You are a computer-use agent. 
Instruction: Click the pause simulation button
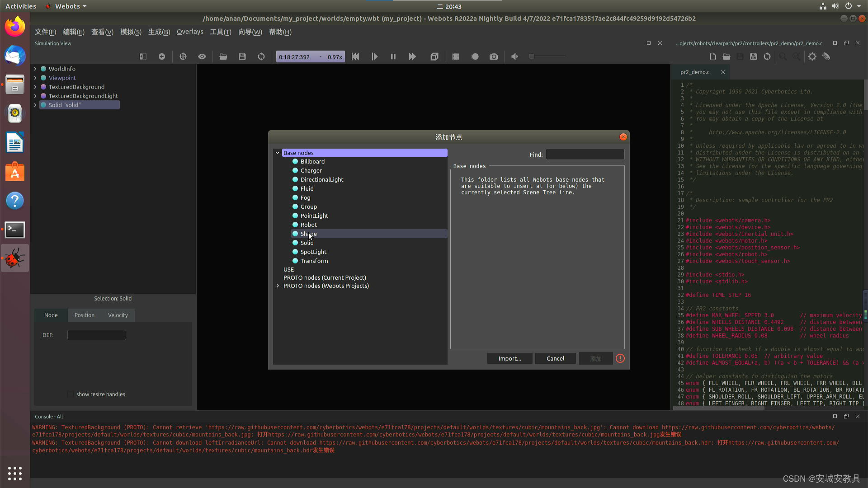(x=393, y=56)
